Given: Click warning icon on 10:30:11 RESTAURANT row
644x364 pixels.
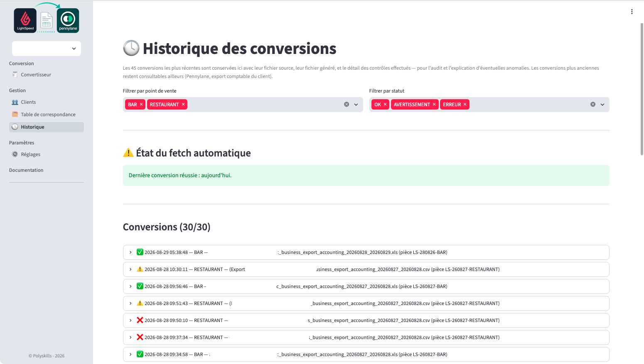Looking at the screenshot, I should coord(140,269).
